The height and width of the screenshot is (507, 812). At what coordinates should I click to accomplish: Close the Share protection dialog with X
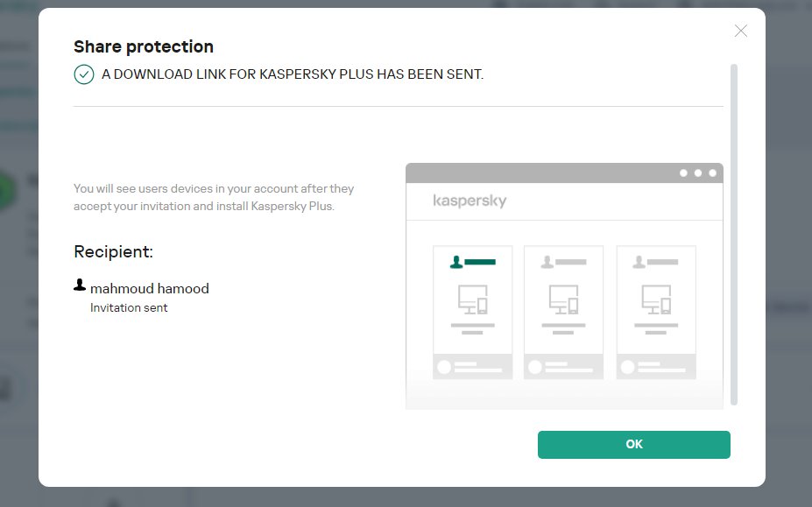tap(741, 32)
